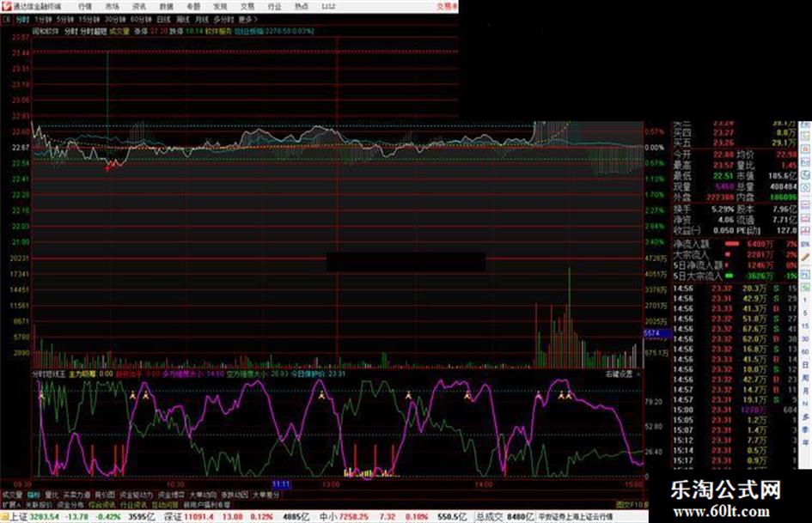Open the 行业资讯 tab

click(x=133, y=504)
